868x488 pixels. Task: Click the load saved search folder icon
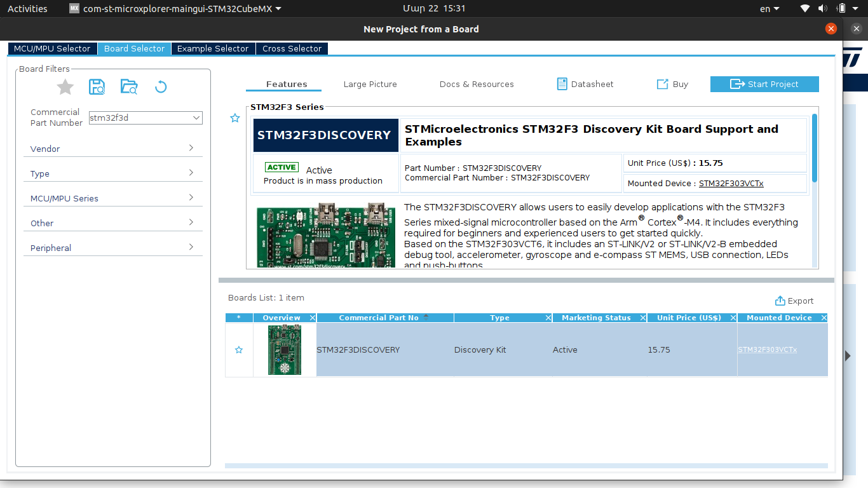[x=129, y=87]
